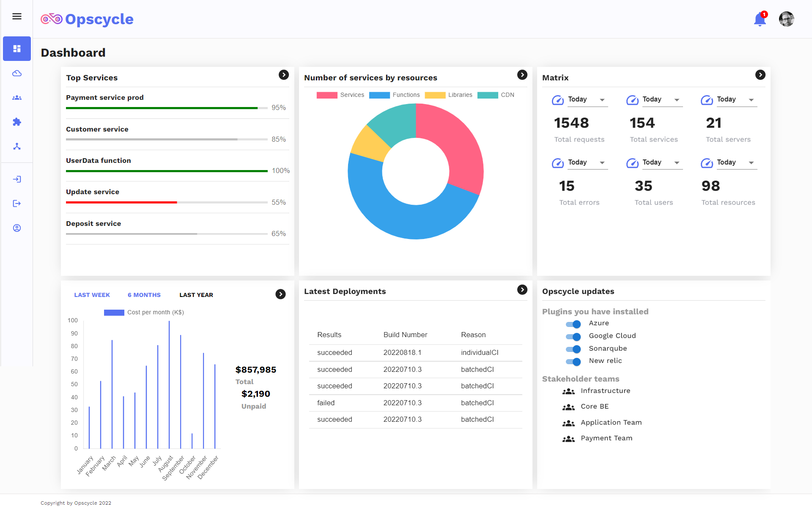Click gauge icon above Total resources

click(x=707, y=163)
